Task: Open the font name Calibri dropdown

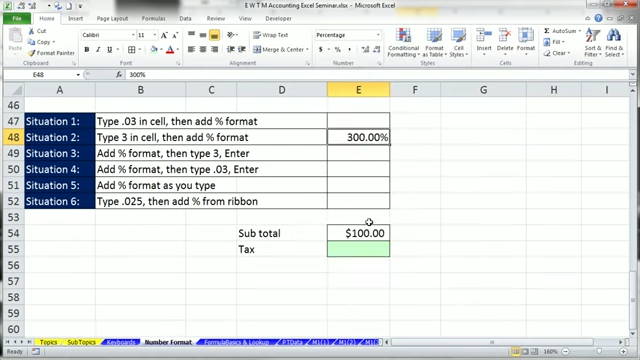Action: pos(133,35)
